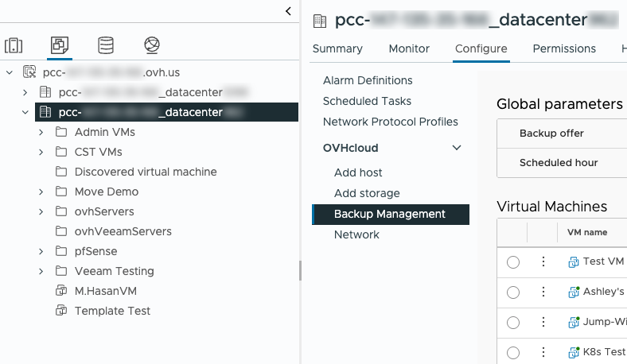Click the Ashley's VM powered-on icon

(x=574, y=292)
